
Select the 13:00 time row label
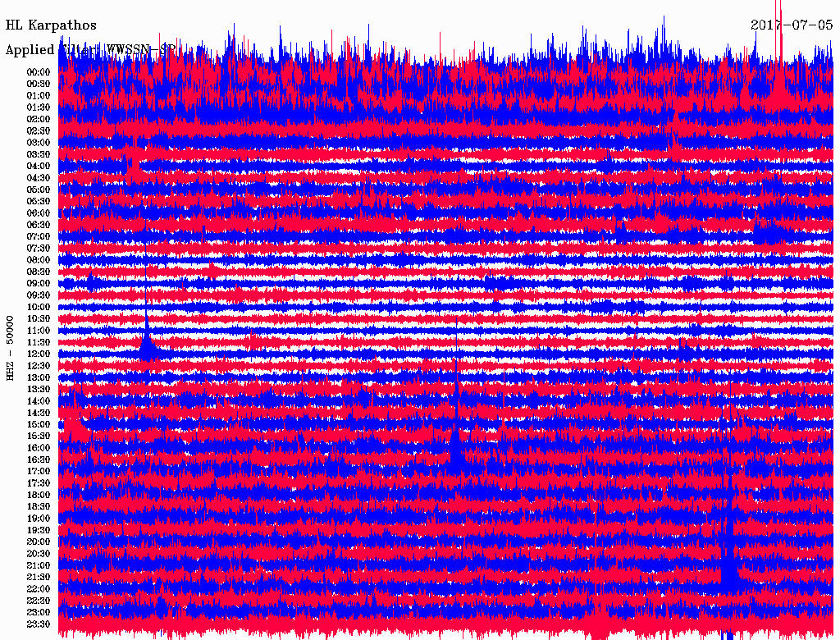[39, 378]
